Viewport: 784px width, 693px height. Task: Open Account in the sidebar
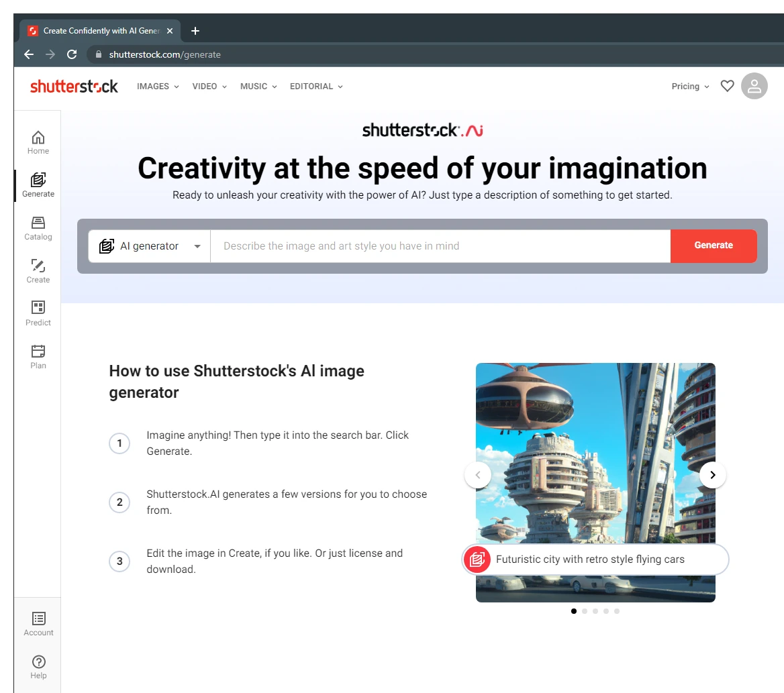coord(38,624)
